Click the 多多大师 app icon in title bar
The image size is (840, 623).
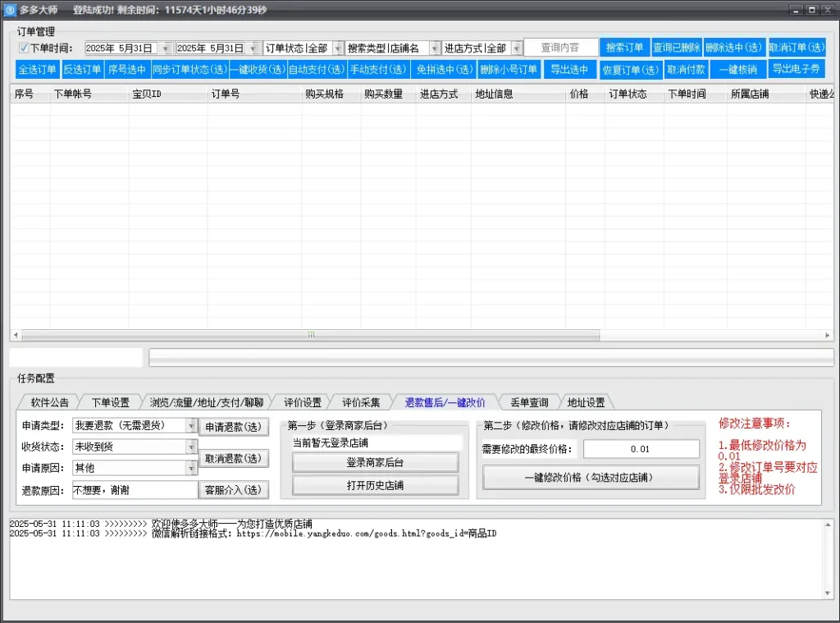tap(10, 10)
